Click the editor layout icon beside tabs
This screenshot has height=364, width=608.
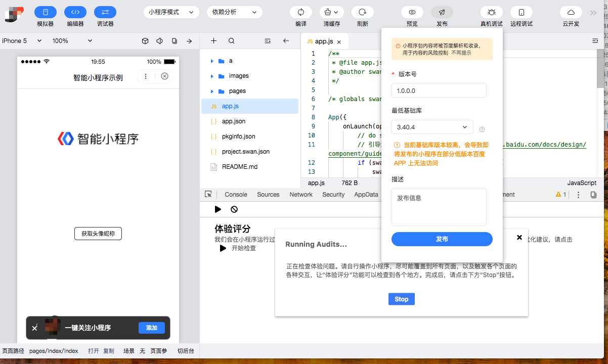tap(595, 41)
